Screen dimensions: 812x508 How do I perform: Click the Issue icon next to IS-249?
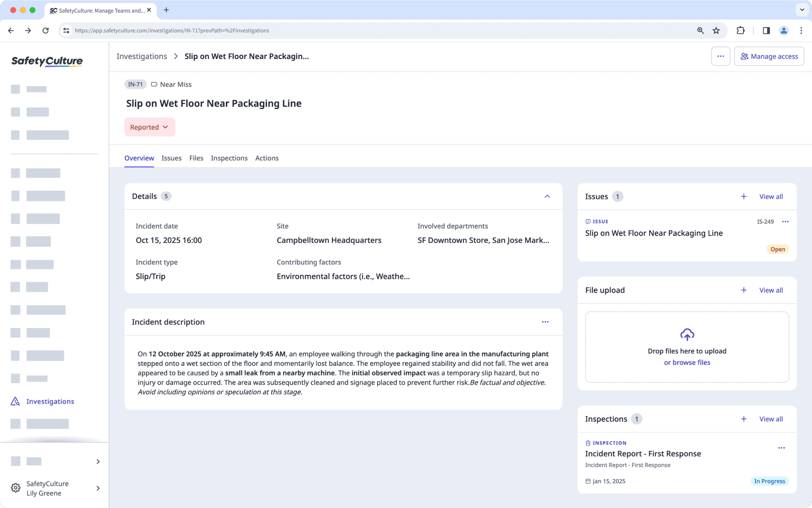point(588,221)
